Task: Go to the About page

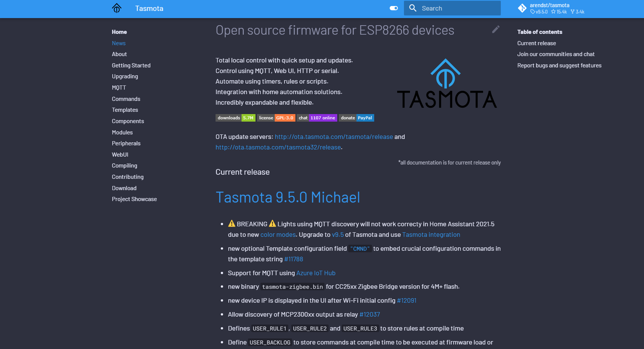Action: [x=119, y=54]
